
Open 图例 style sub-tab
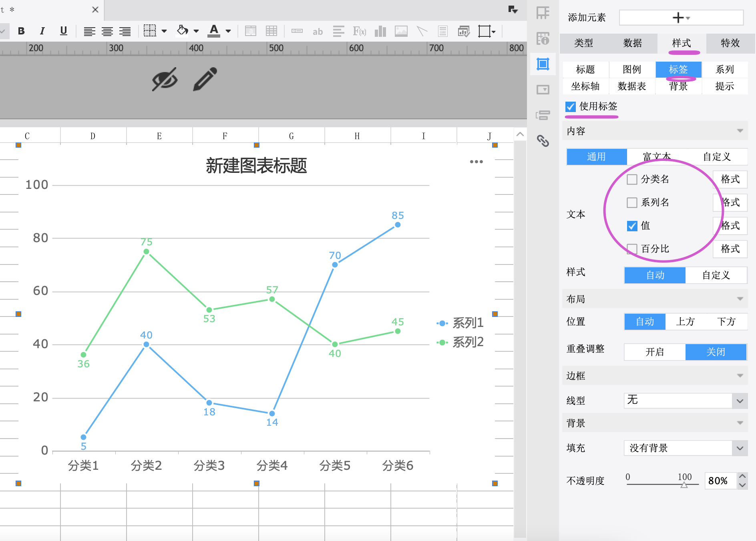pos(632,70)
